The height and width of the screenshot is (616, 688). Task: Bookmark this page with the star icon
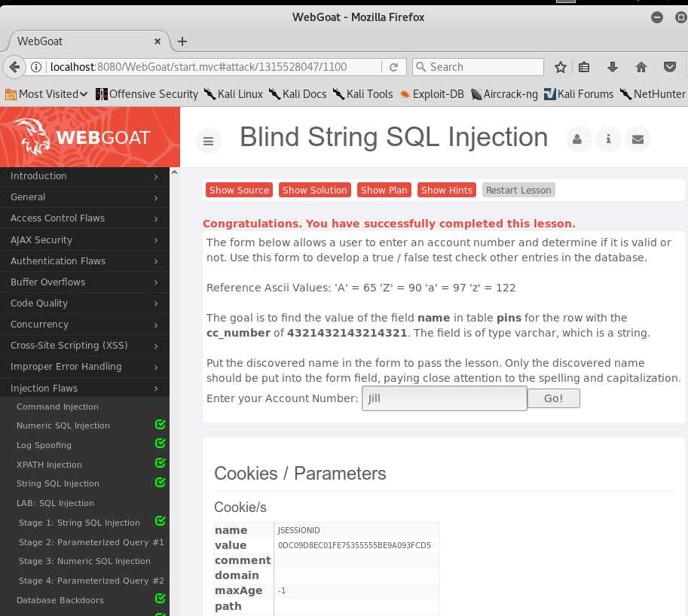[561, 67]
